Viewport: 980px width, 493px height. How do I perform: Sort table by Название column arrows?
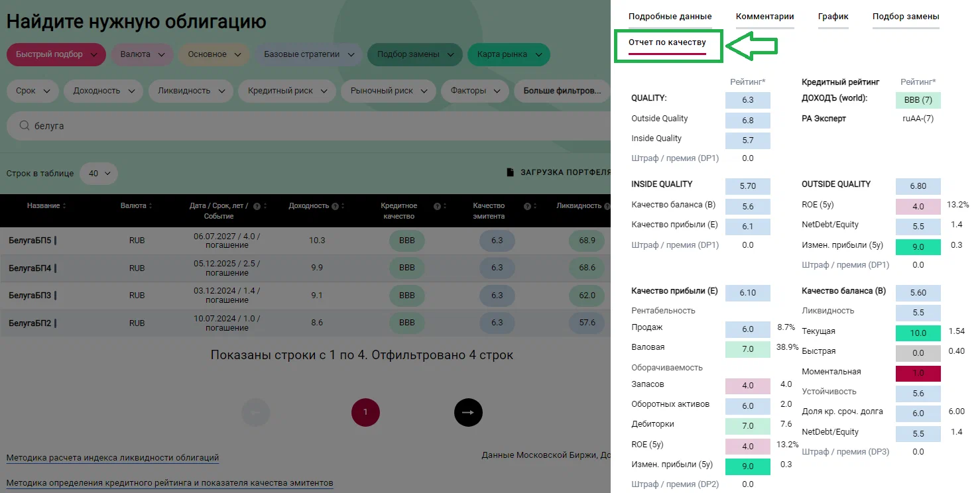click(64, 206)
